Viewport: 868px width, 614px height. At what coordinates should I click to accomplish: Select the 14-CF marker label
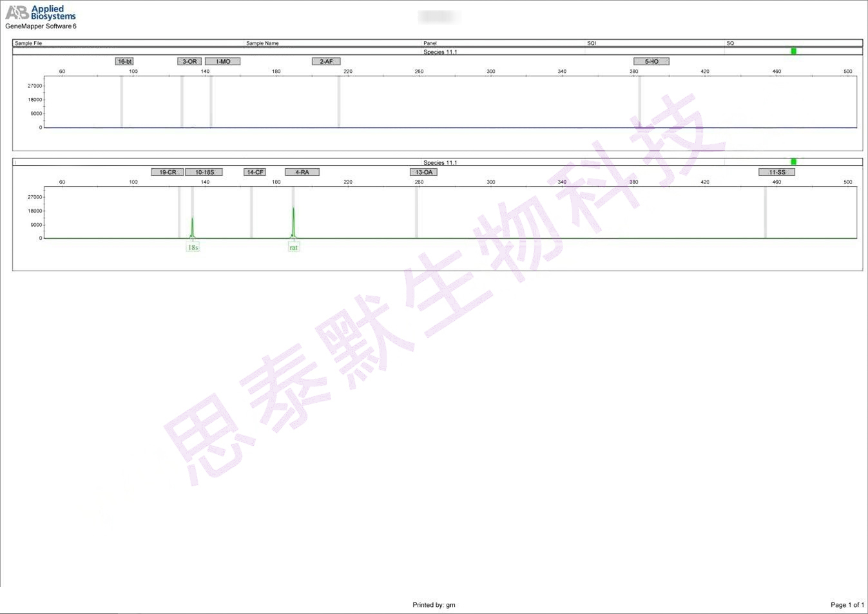click(x=255, y=172)
